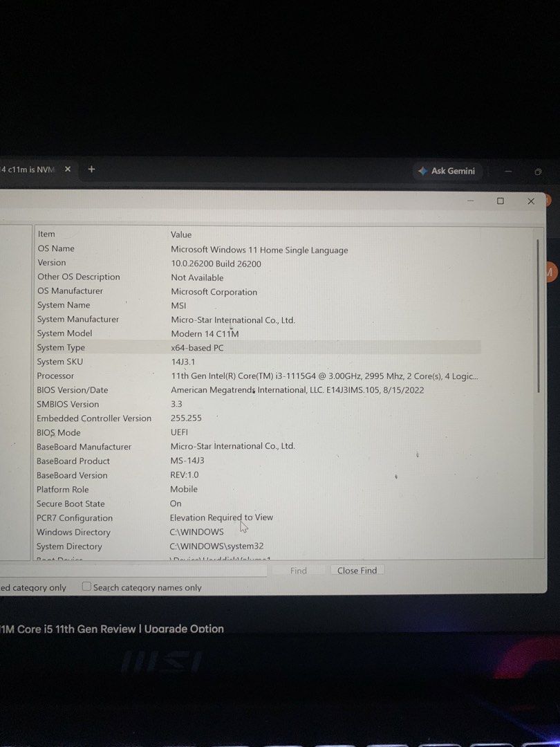
Task: Close the System Information window
Action: (531, 201)
